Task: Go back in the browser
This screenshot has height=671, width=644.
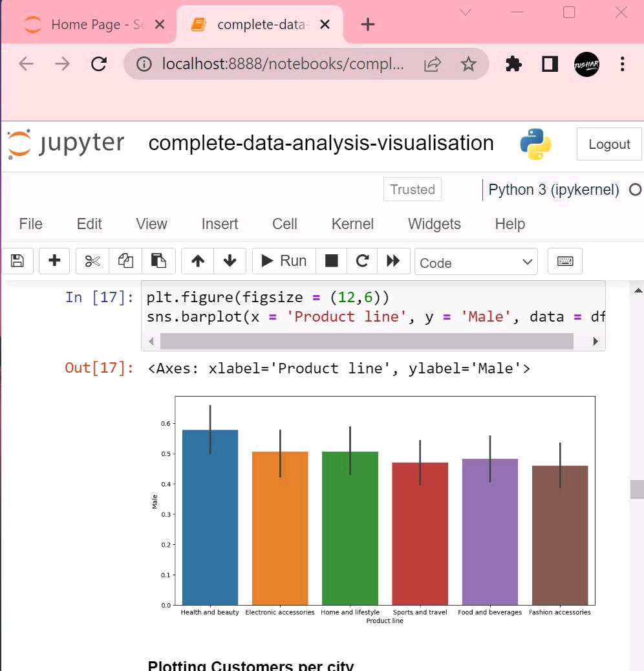Action: 26,64
